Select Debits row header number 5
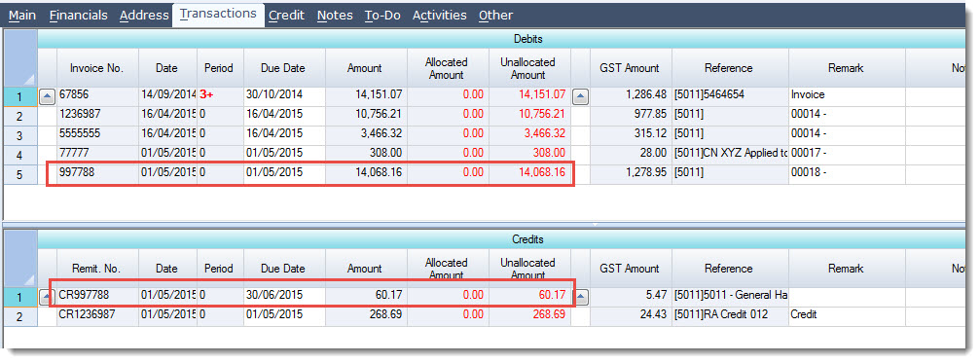Screen dimensions: 980x363 point(20,175)
